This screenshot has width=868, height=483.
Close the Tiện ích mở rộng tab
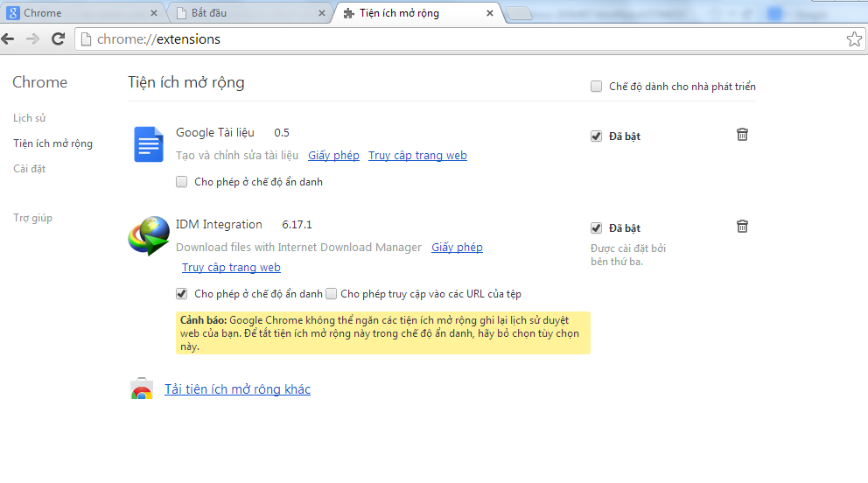pos(489,13)
